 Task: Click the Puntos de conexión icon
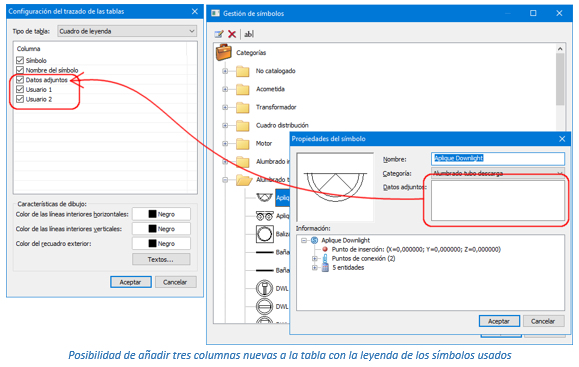tap(325, 258)
